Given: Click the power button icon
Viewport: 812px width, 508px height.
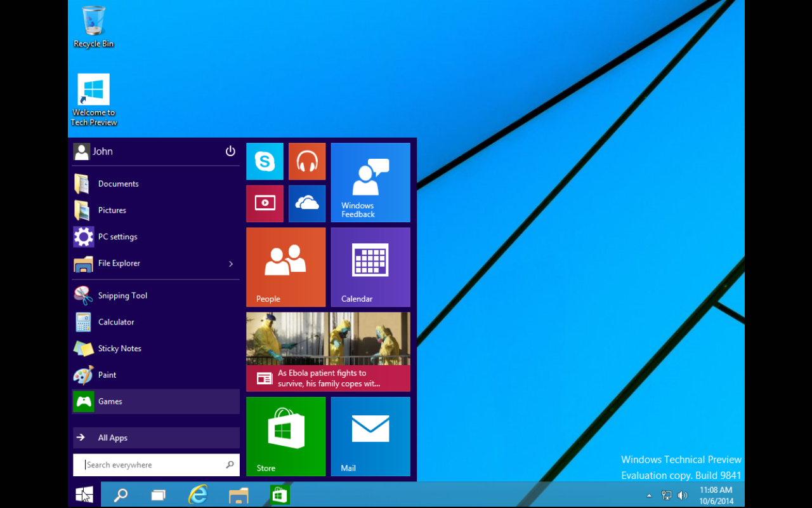Looking at the screenshot, I should (230, 151).
